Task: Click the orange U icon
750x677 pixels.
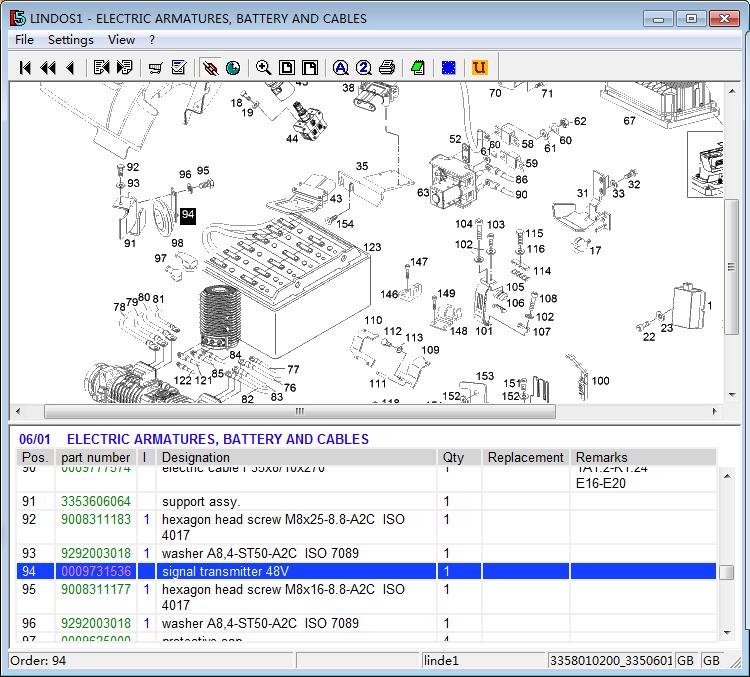Action: click(479, 68)
